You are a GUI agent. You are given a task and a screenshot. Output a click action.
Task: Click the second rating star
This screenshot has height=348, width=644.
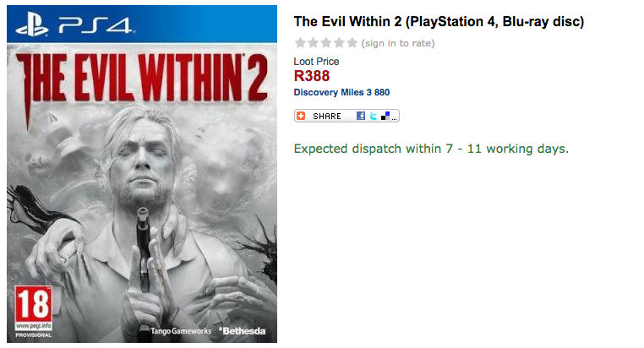[313, 42]
